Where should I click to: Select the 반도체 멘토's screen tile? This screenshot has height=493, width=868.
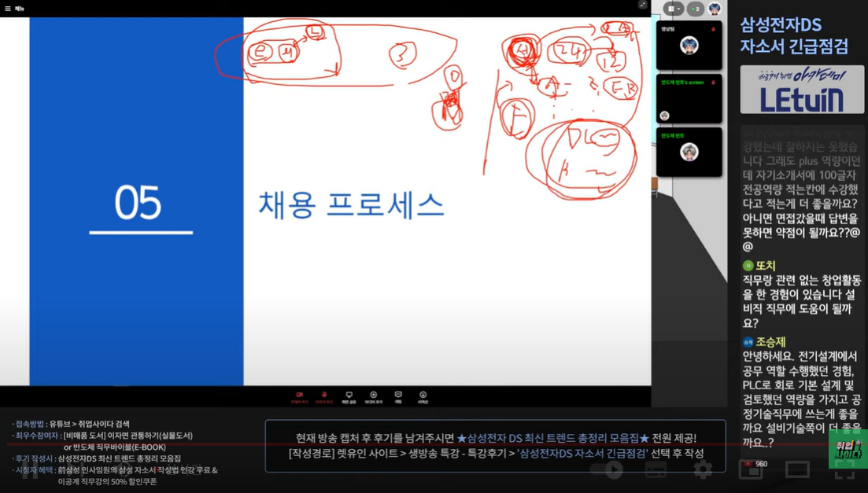pos(689,99)
